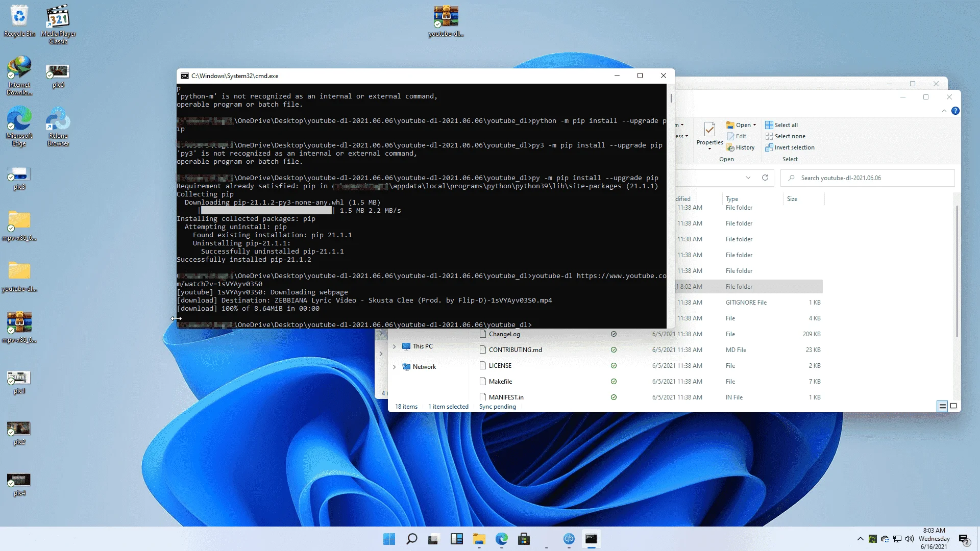Select Microsoft Edge desktop shortcut
The width and height of the screenshot is (980, 551).
[19, 127]
